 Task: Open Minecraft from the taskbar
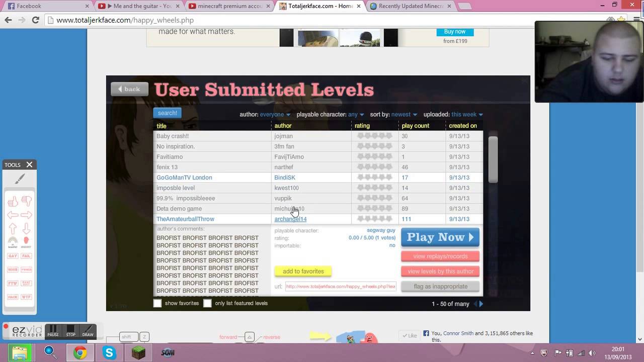(x=138, y=352)
